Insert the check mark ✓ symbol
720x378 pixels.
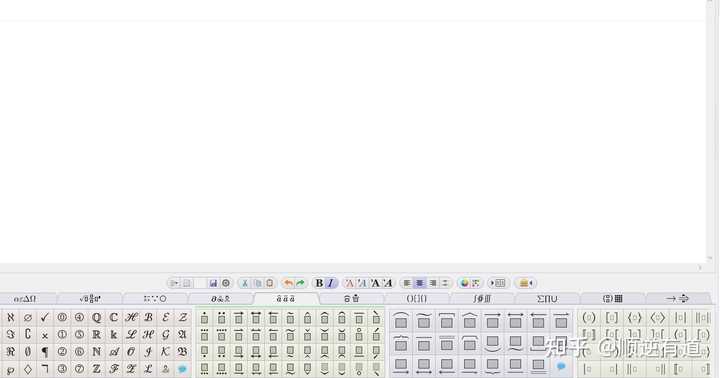click(45, 317)
